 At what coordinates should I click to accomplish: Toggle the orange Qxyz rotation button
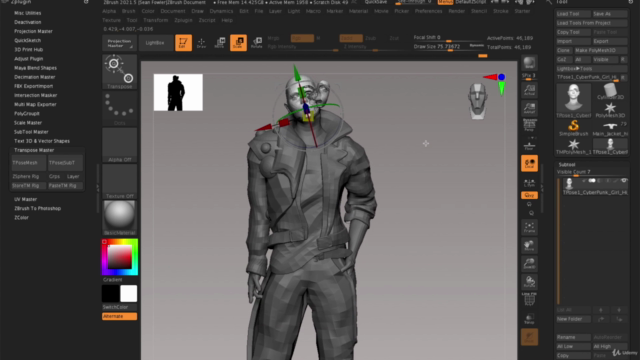[529, 196]
